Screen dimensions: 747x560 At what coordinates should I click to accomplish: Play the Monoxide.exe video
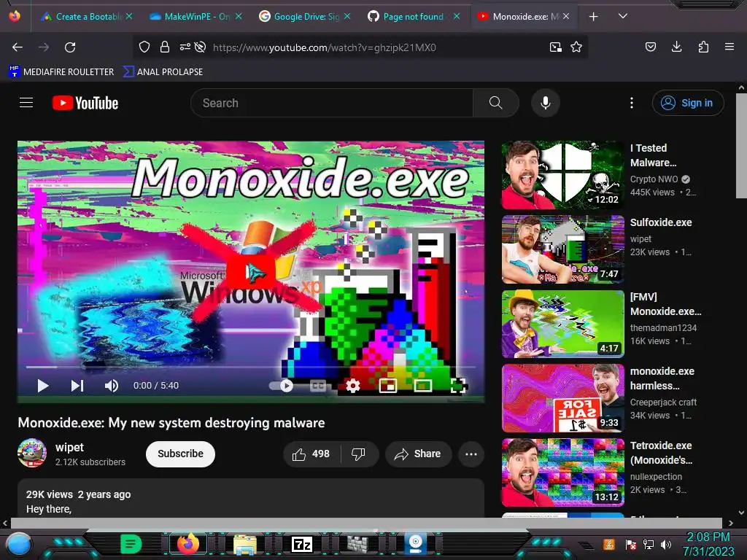point(43,386)
